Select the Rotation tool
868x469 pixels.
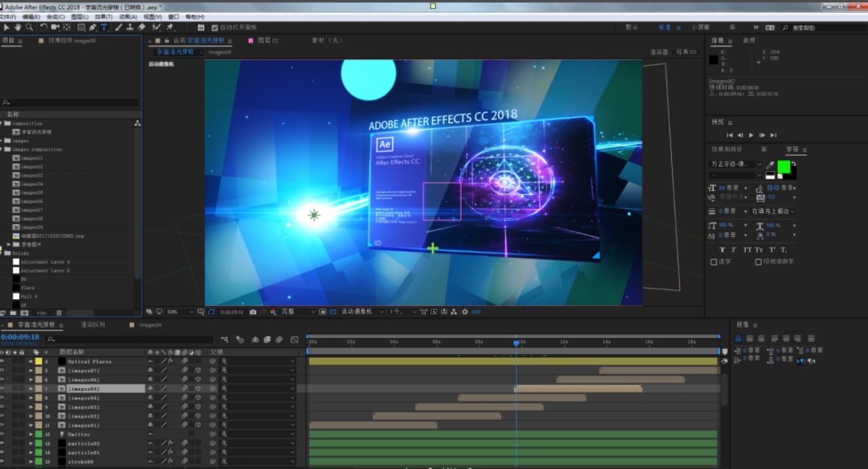(44, 28)
